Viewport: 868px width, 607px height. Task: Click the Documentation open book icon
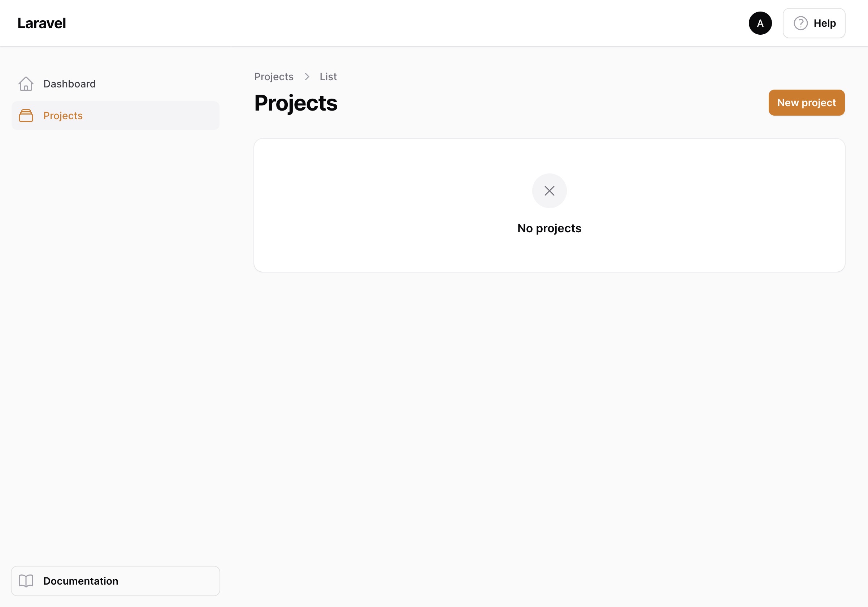pyautogui.click(x=26, y=581)
